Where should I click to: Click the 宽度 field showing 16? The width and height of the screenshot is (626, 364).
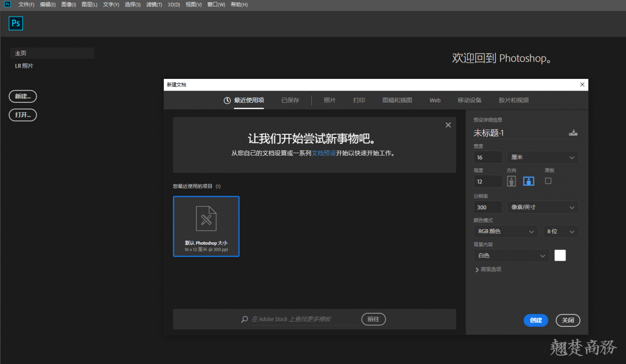tap(488, 157)
